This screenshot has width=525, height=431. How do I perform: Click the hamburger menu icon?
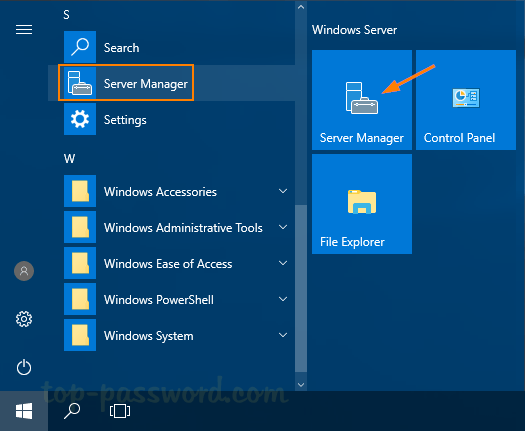click(24, 30)
